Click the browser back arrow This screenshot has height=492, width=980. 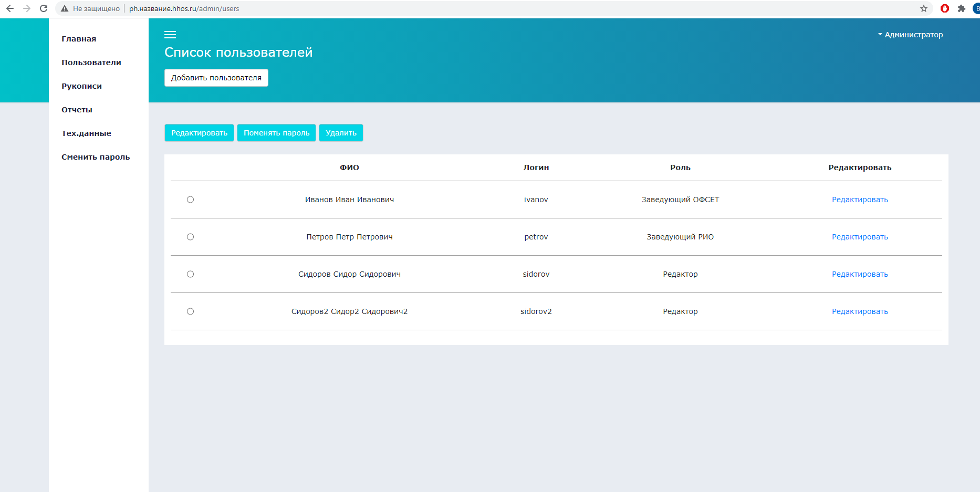10,8
